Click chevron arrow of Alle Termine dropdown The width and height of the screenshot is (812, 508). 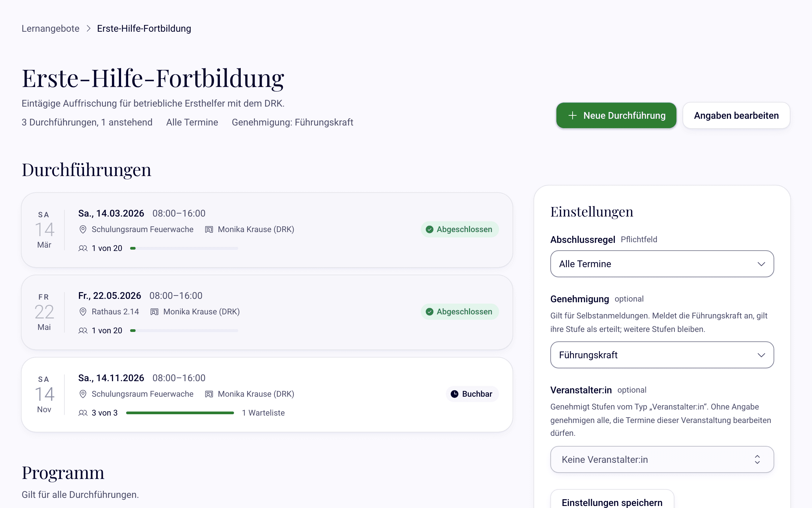pyautogui.click(x=761, y=264)
